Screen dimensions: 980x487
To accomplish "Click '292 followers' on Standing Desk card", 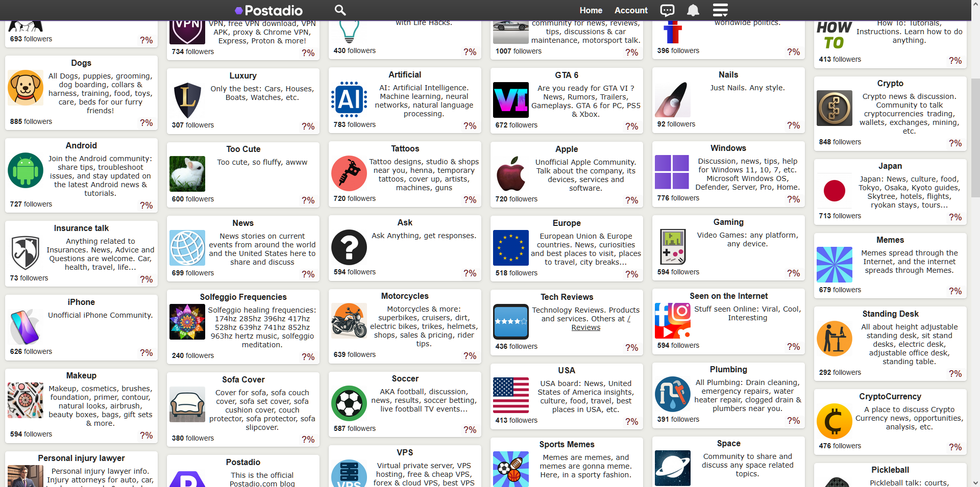I will tap(840, 372).
